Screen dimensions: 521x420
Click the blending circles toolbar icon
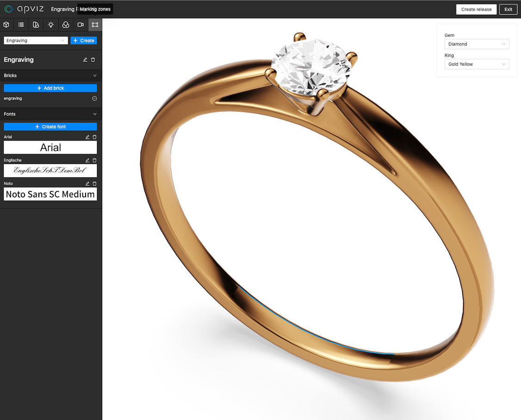65,25
